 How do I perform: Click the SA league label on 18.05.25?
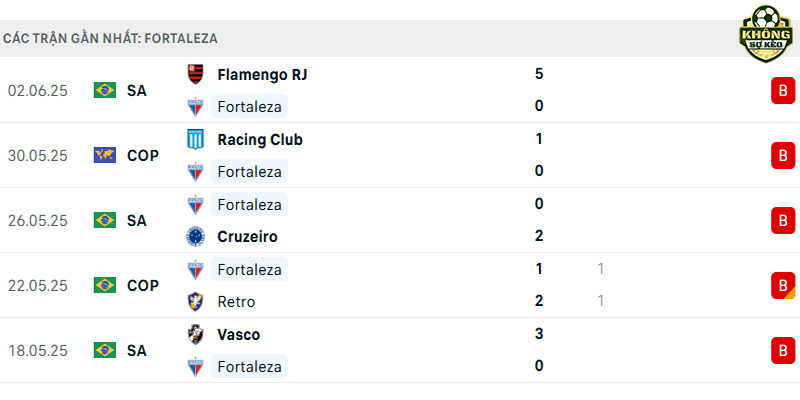(137, 351)
